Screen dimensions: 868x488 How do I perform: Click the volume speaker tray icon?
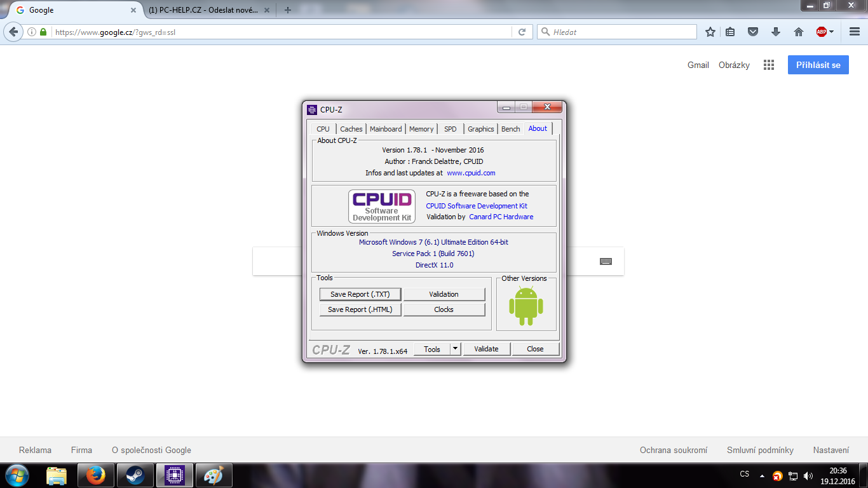pos(808,476)
